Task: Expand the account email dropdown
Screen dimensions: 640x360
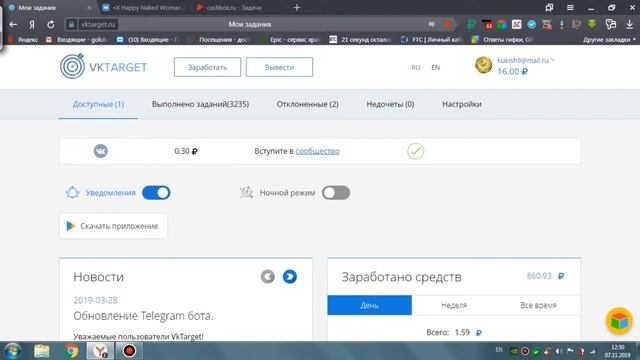Action: [553, 60]
